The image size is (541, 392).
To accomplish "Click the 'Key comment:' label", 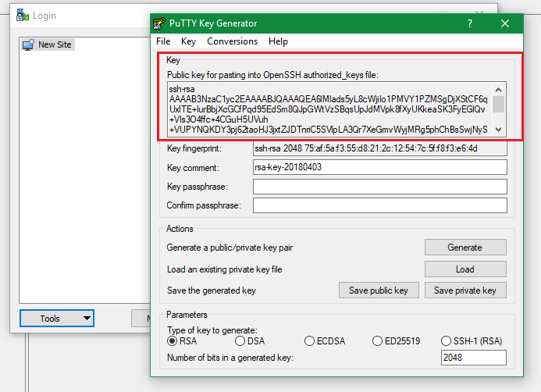I will pos(193,168).
